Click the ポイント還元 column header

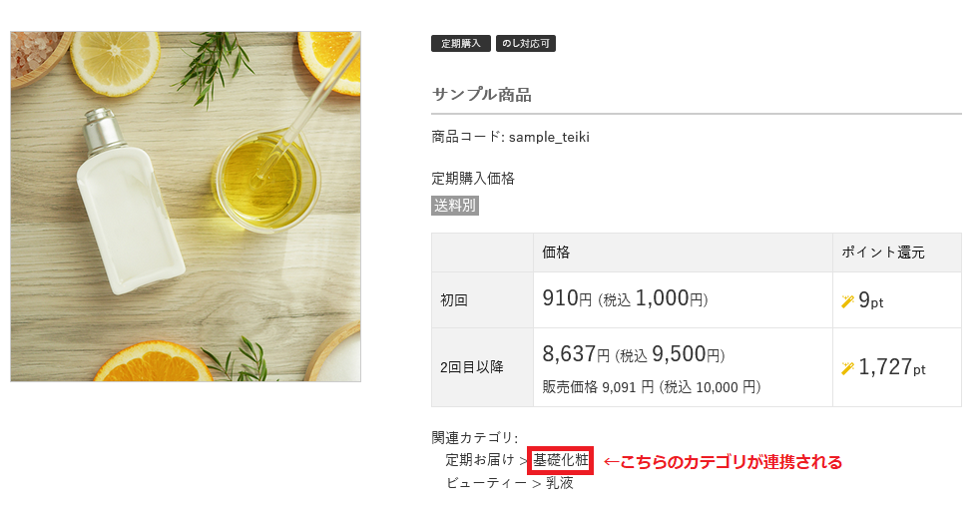pos(883,253)
